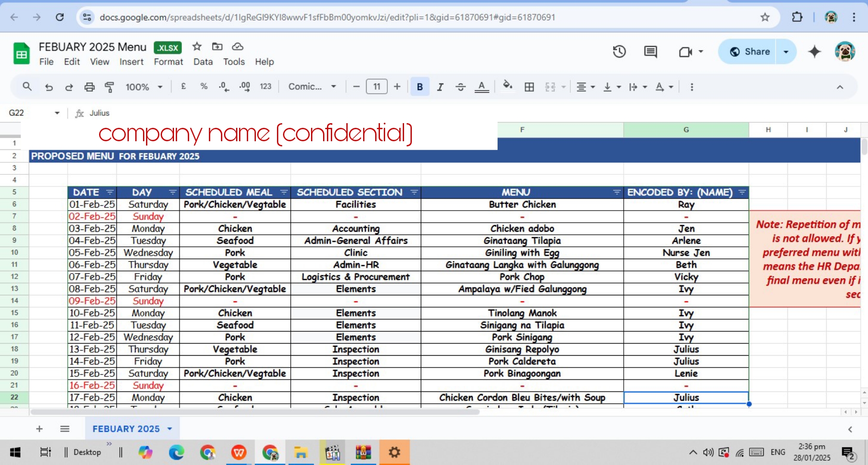Select the FEBUARY 2025 sheet tab
Screen dimensions: 868x465
[x=126, y=429]
